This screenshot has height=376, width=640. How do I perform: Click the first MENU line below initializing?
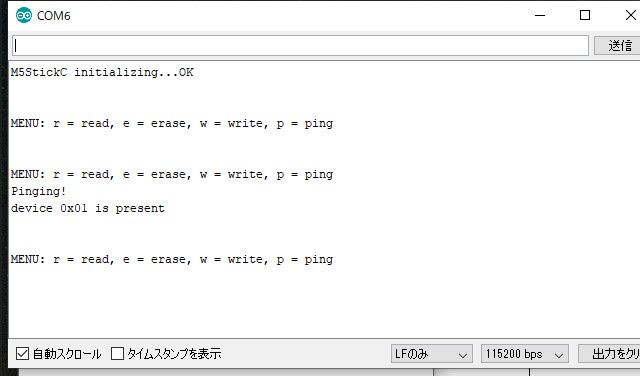coord(172,123)
